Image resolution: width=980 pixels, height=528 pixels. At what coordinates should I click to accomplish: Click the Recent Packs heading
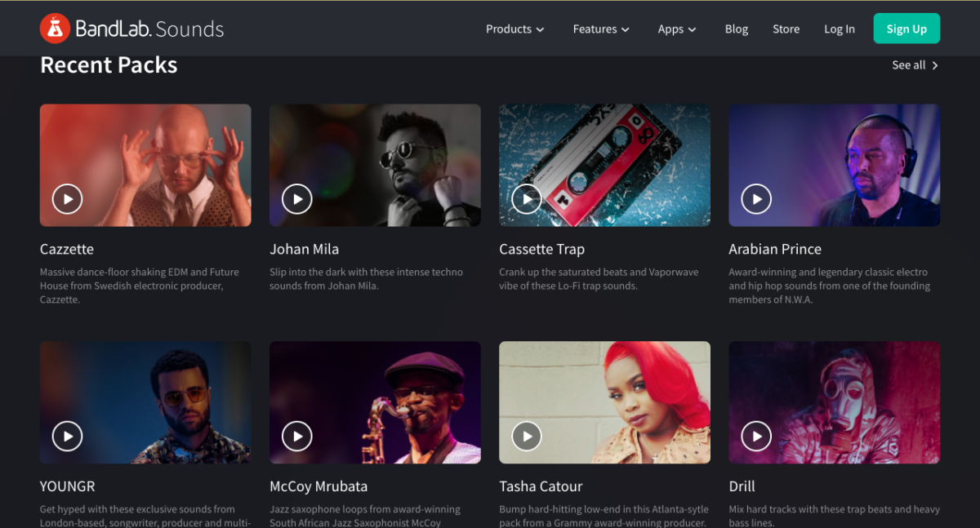click(x=109, y=65)
